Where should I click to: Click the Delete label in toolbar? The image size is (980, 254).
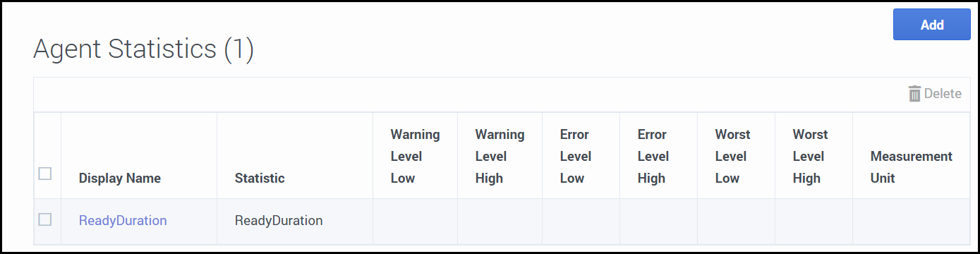click(943, 94)
